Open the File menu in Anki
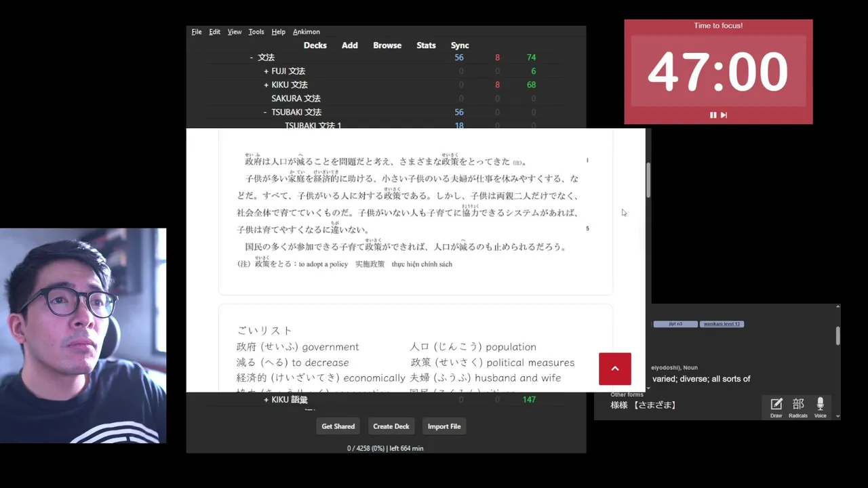Viewport: 868px width, 488px height. [x=197, y=32]
